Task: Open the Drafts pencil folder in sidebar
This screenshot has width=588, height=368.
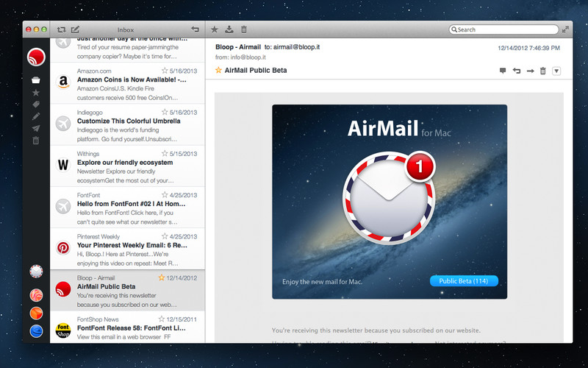Action: tap(36, 116)
